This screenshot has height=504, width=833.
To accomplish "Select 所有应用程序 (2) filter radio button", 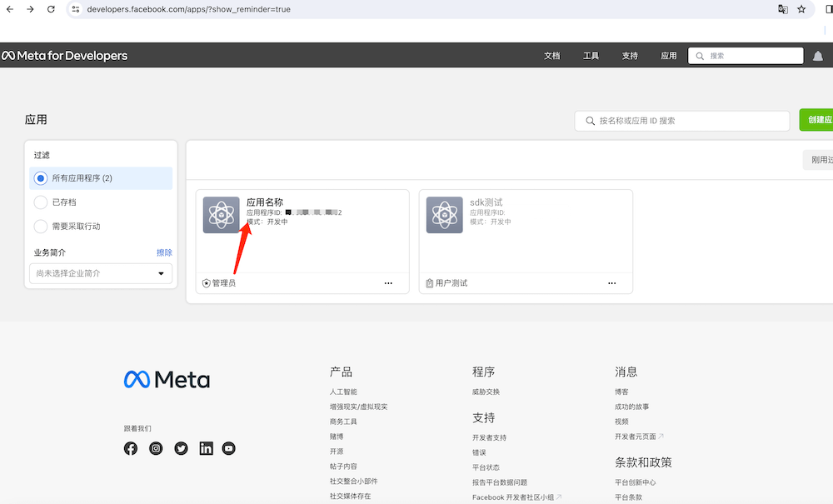I will [x=40, y=178].
